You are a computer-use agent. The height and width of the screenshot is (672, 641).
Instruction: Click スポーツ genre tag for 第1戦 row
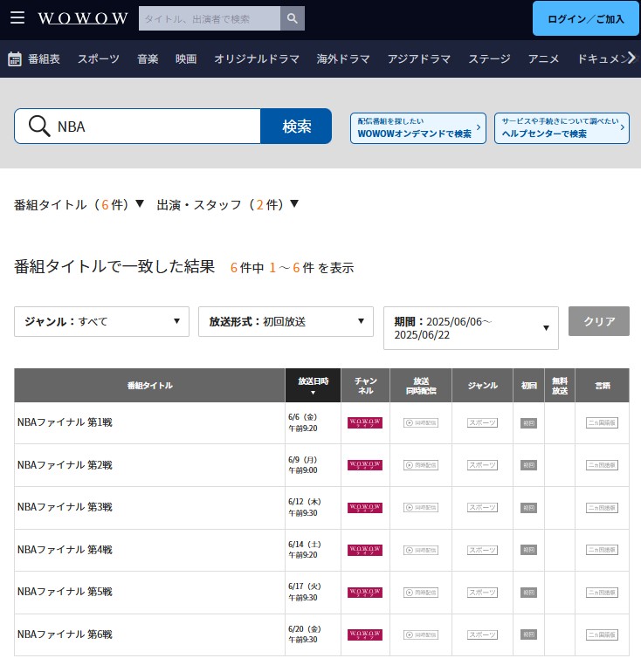click(482, 423)
